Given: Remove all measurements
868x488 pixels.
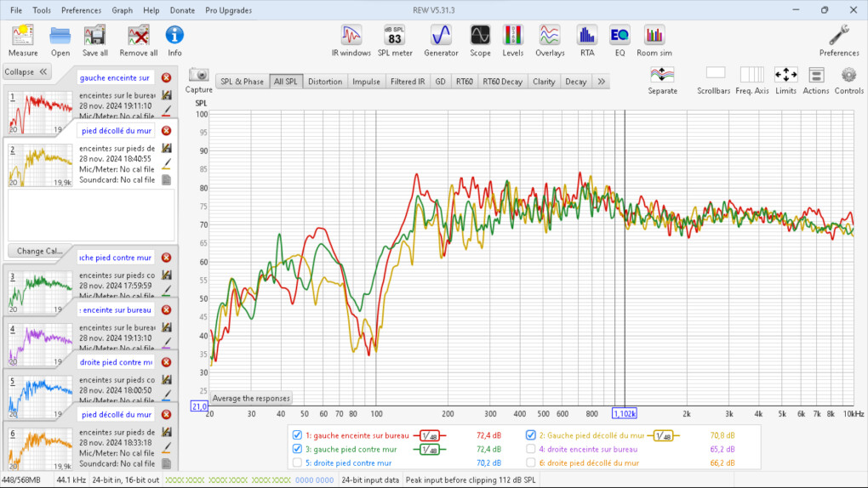Looking at the screenshot, I should tap(139, 41).
